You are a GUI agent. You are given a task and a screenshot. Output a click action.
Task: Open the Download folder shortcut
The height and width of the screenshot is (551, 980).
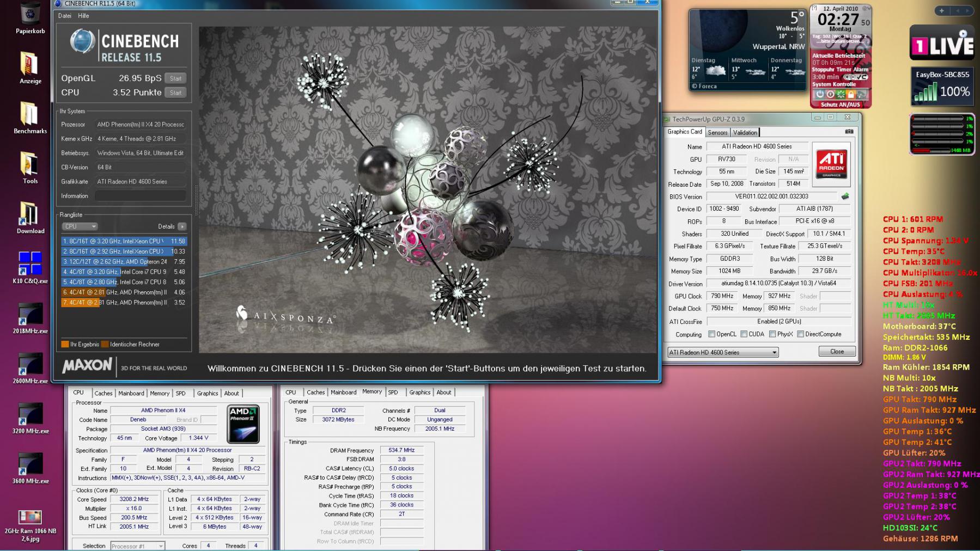31,217
